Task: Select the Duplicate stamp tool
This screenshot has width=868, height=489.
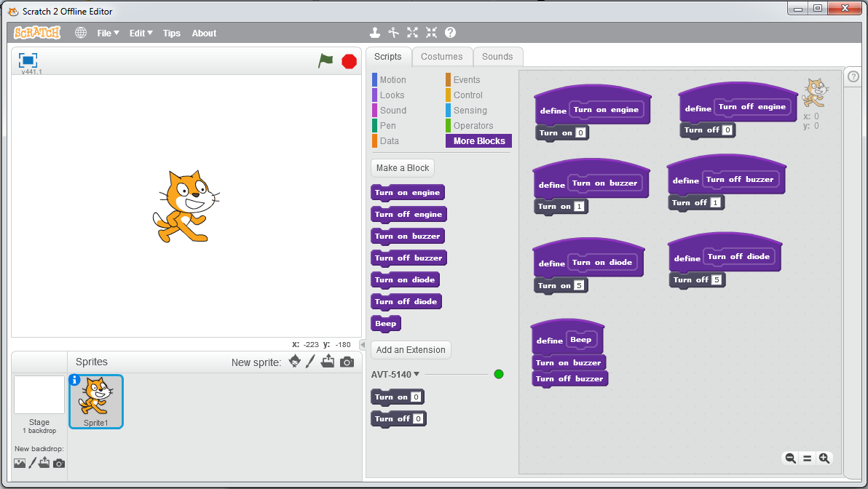Action: click(x=375, y=33)
